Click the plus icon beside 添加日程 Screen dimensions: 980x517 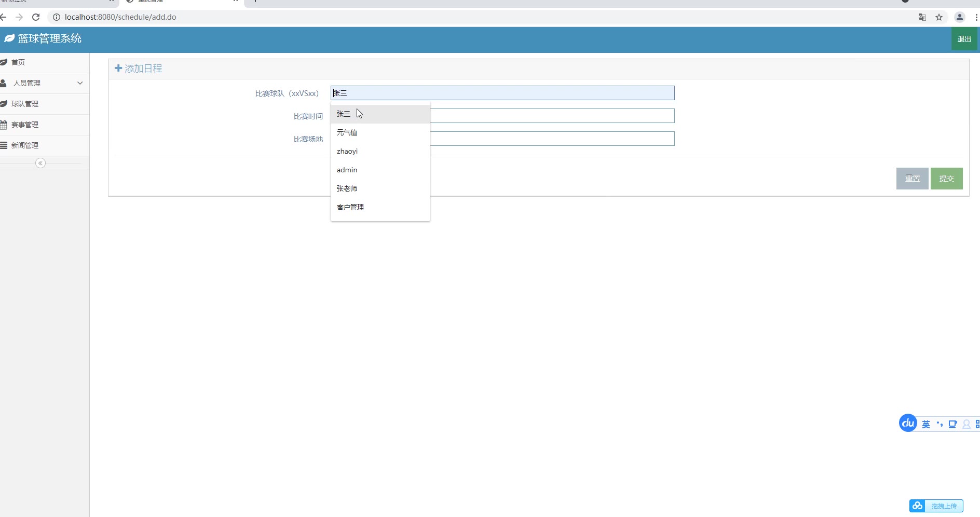pos(118,68)
